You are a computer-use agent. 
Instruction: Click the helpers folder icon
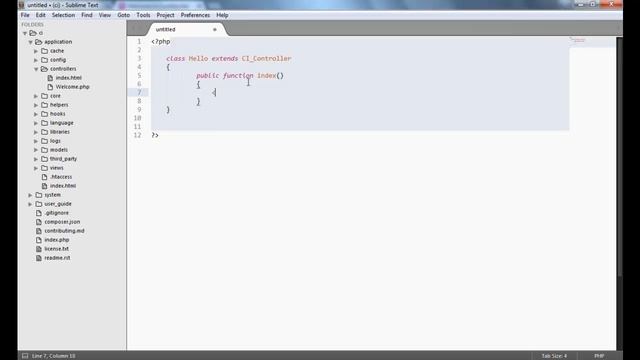(44, 105)
